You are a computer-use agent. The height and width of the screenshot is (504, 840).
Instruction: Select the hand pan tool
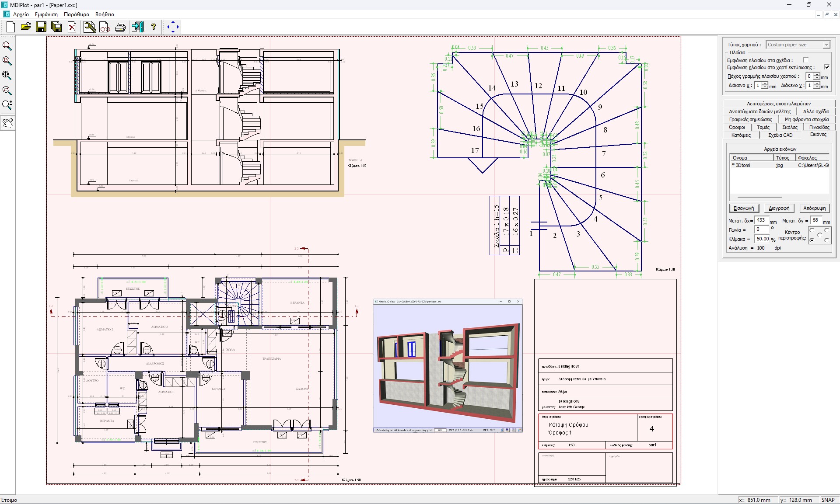[x=7, y=122]
